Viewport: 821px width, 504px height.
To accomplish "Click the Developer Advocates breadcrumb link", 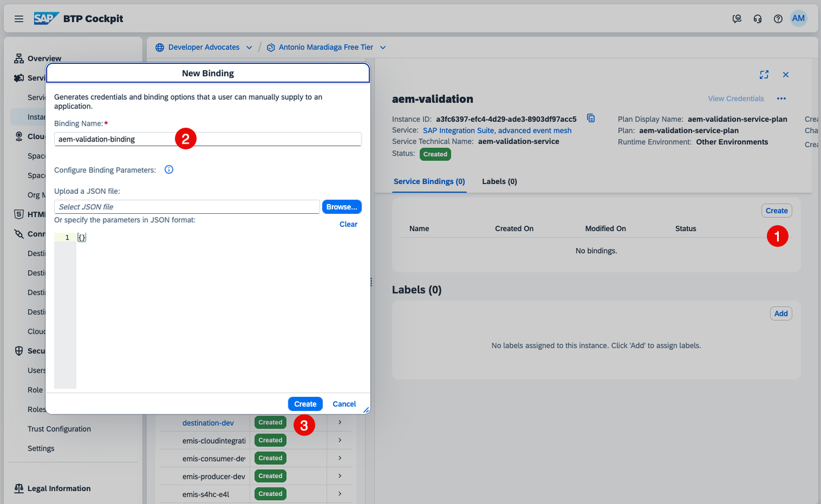I will 204,47.
